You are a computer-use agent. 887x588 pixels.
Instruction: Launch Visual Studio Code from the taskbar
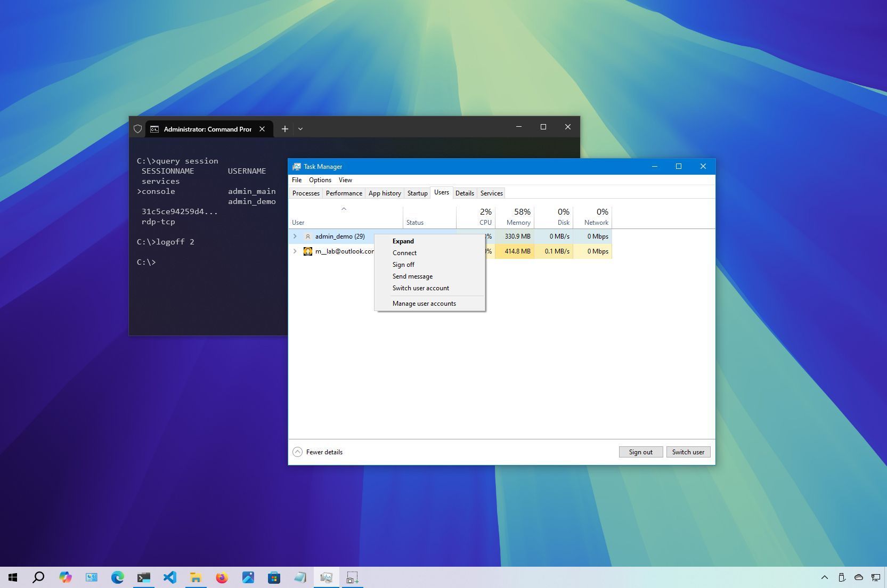(170, 577)
